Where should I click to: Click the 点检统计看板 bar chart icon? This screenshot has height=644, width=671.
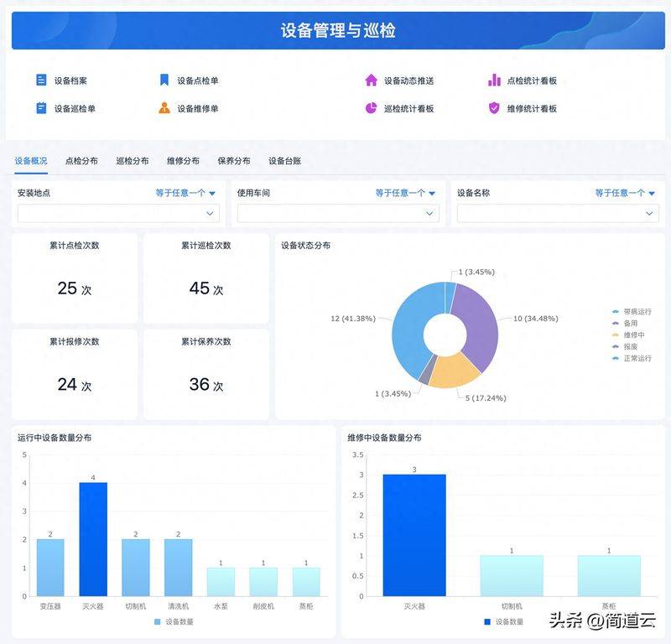(494, 80)
